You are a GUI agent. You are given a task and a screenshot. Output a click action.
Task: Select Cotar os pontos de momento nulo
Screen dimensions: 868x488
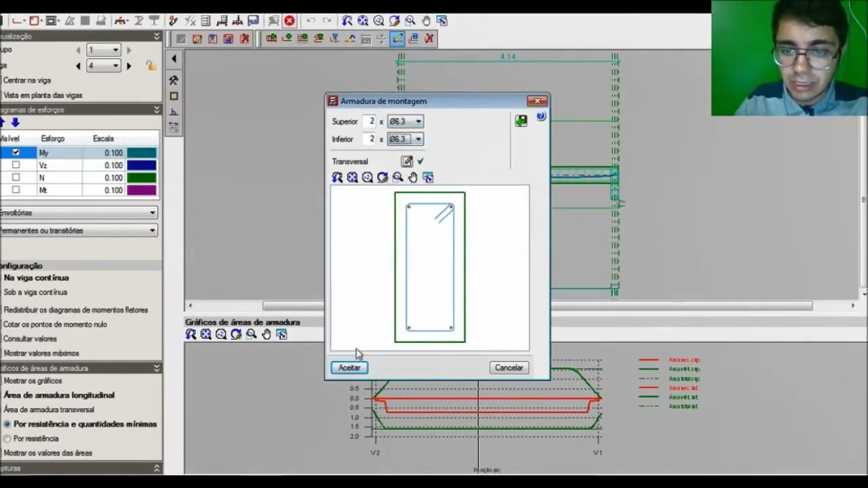click(x=55, y=324)
